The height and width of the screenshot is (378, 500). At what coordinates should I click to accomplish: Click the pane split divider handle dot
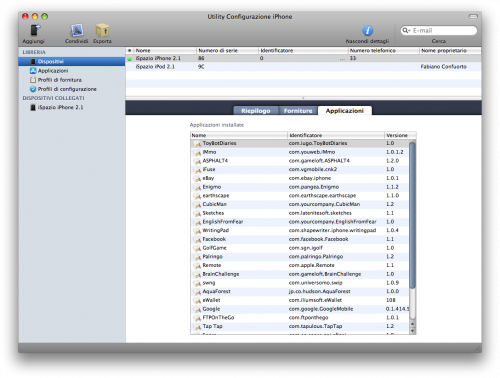(x=303, y=98)
